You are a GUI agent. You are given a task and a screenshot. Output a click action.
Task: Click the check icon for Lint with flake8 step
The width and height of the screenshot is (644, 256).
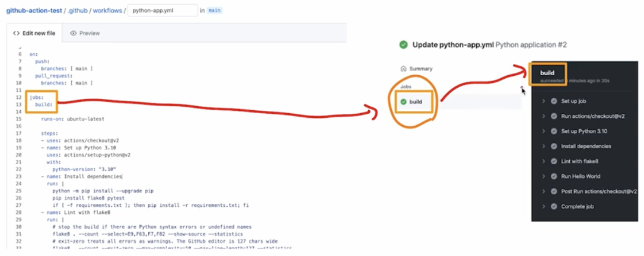(554, 161)
